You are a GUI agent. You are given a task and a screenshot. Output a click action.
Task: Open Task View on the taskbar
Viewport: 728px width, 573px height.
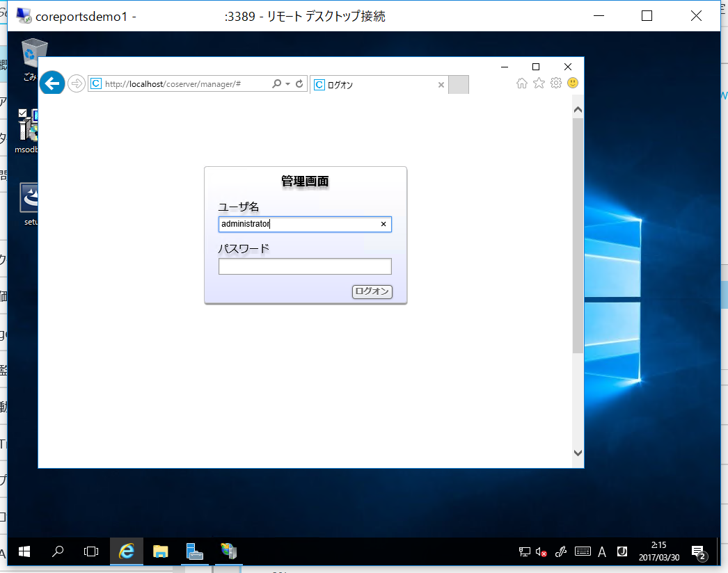91,551
